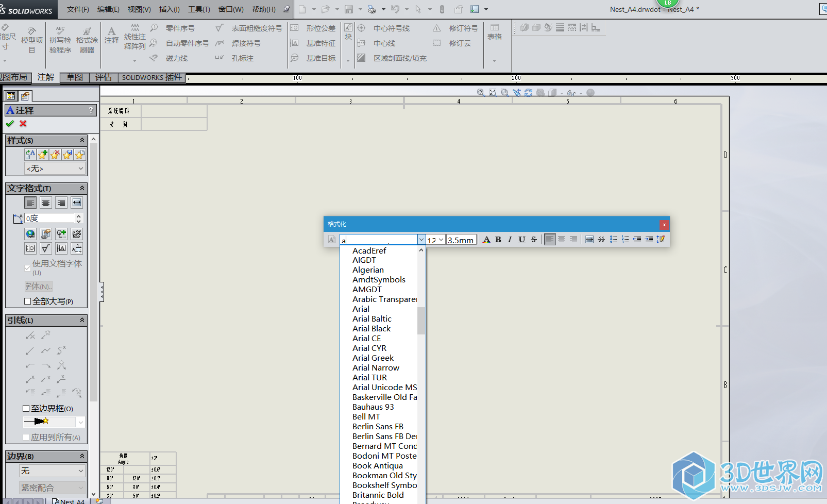Toggle the 使用文档字体 checkbox
The image size is (827, 504).
pyautogui.click(x=28, y=268)
